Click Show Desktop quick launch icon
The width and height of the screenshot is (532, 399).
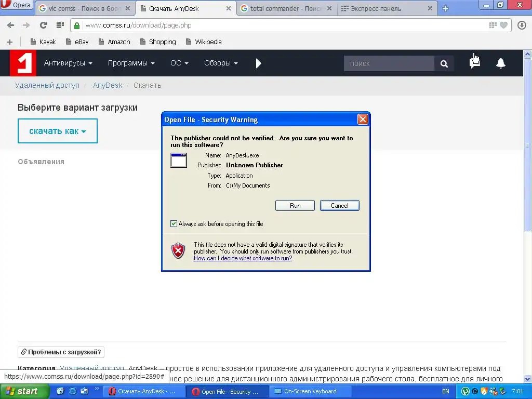pos(60,391)
